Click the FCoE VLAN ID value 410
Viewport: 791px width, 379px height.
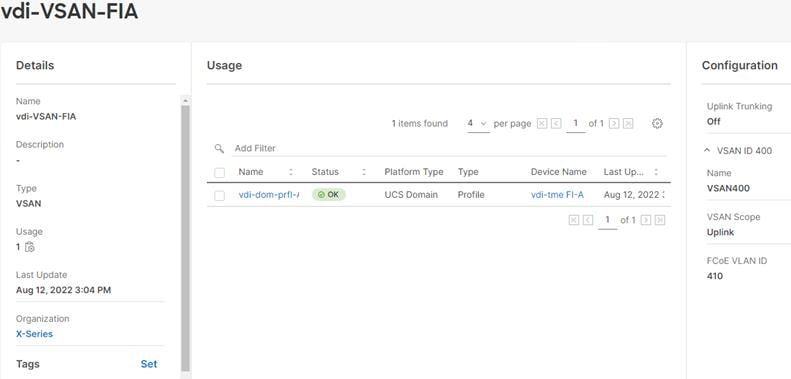(x=715, y=276)
